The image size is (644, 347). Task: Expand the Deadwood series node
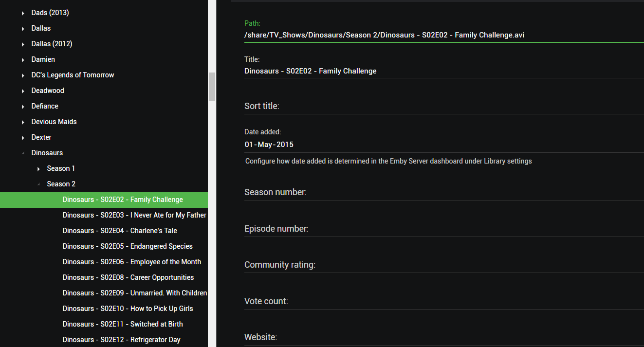[x=22, y=90]
